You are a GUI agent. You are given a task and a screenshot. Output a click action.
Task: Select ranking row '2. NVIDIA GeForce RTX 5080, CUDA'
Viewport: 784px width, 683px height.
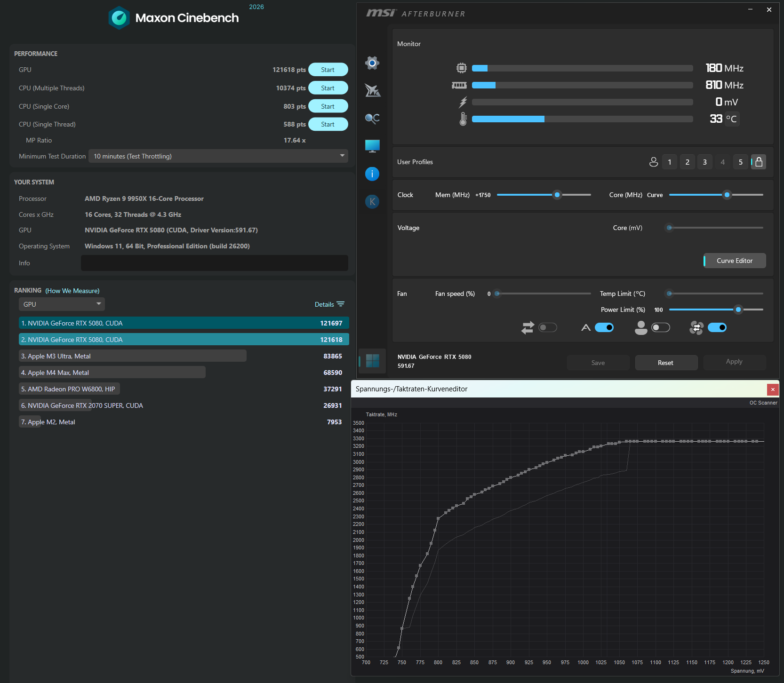184,340
